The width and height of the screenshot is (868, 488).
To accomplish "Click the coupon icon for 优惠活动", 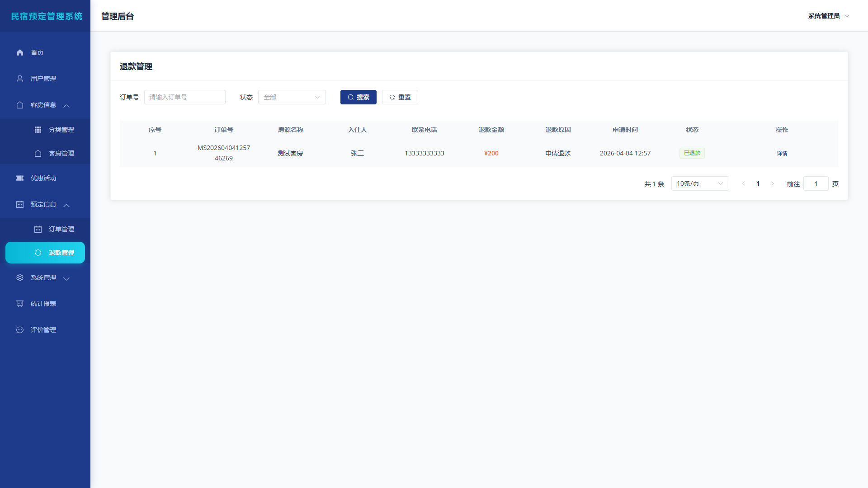I will coord(20,178).
